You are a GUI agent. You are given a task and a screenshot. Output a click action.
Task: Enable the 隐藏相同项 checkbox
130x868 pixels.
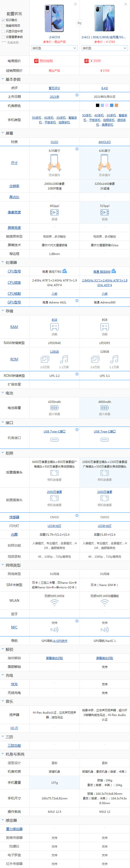pos(3,26)
